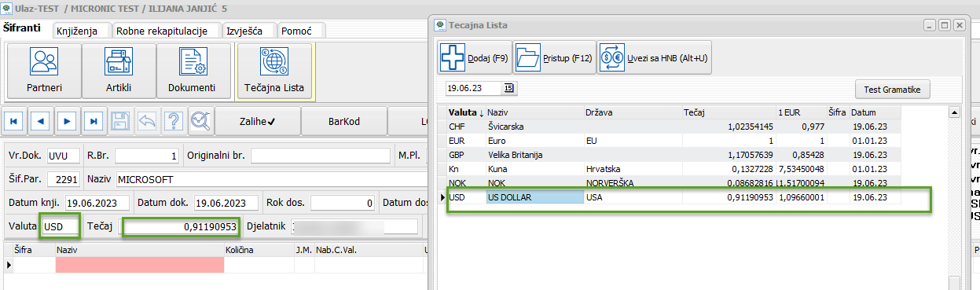Open the Tečajna Lista button
Image resolution: width=980 pixels, height=290 pixels.
[274, 72]
